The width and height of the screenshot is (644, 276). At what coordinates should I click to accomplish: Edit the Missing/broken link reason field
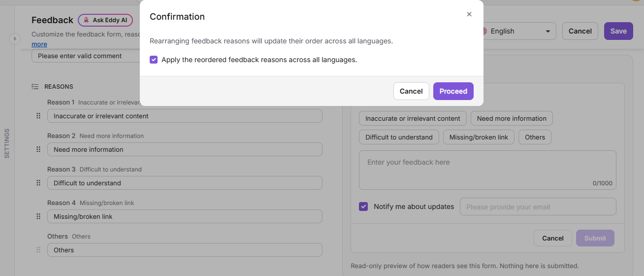(x=185, y=216)
